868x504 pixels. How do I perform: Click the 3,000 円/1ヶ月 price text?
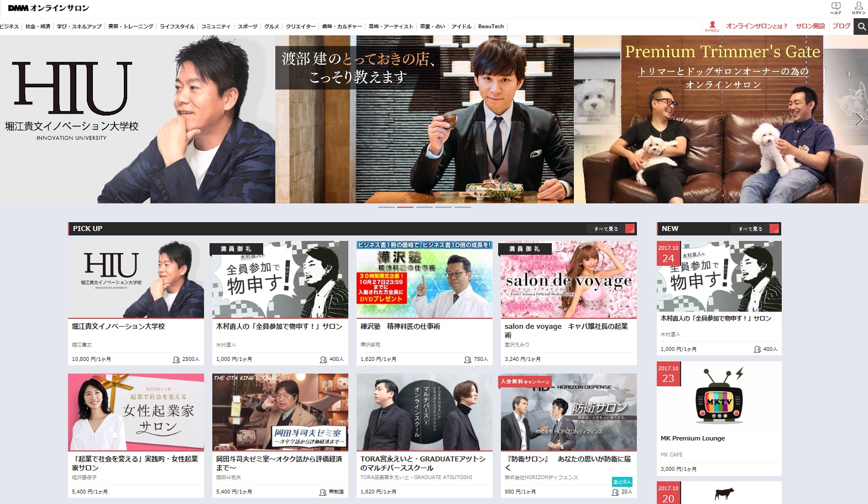coord(679,469)
